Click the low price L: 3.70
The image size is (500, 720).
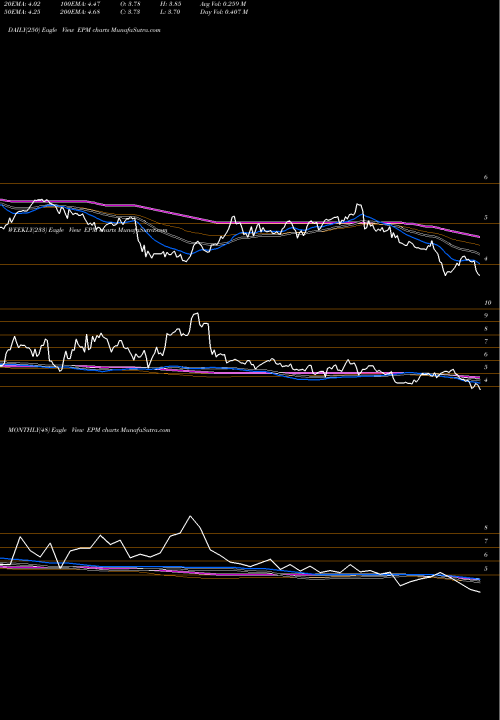[171, 12]
